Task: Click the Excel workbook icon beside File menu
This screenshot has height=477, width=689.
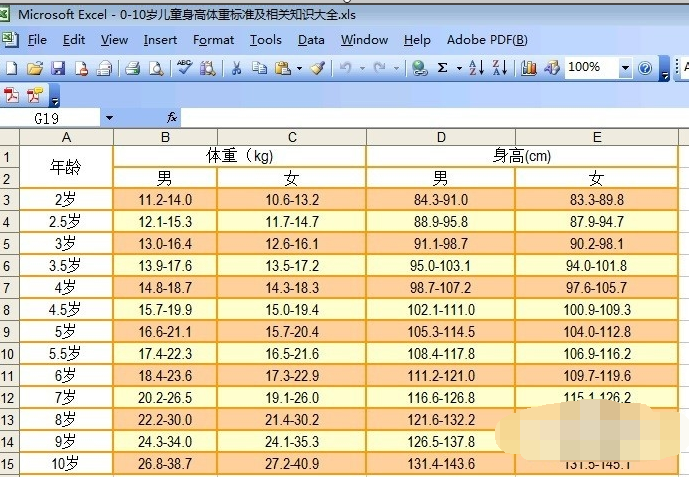Action: tap(9, 40)
